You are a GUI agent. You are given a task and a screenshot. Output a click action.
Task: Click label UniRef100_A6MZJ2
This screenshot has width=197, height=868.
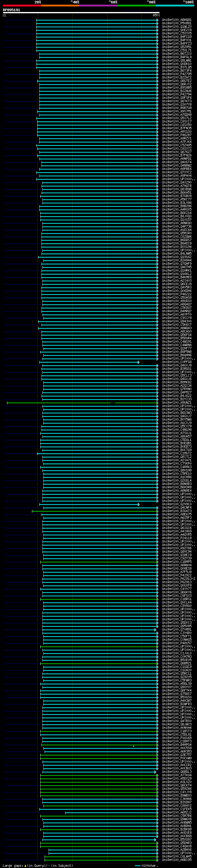pyautogui.click(x=176, y=812)
